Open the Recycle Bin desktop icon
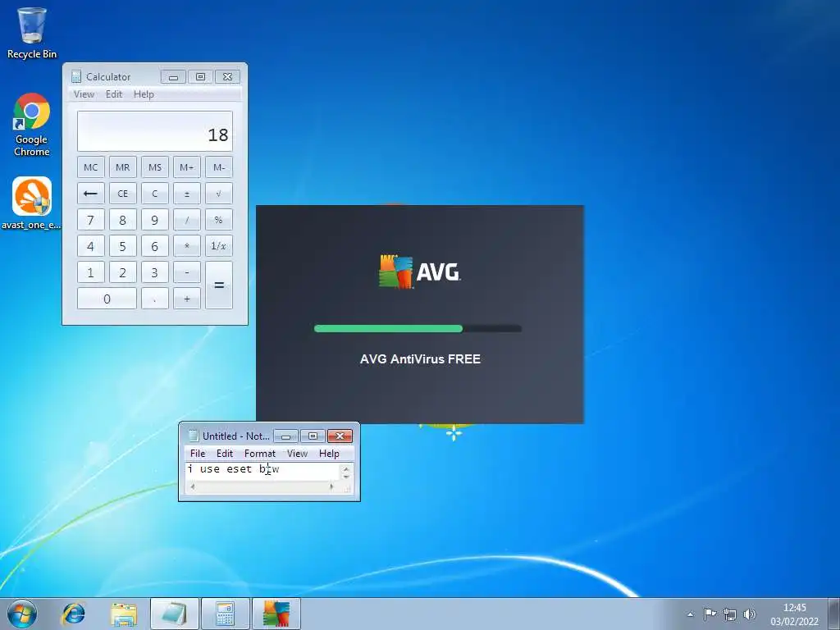Viewport: 840px width, 630px height. tap(32, 32)
